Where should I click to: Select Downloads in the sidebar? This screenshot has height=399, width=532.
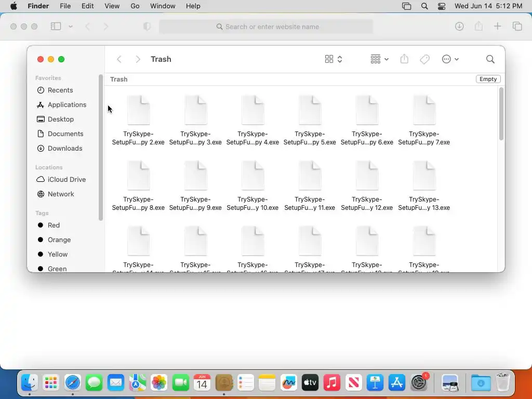tap(65, 149)
